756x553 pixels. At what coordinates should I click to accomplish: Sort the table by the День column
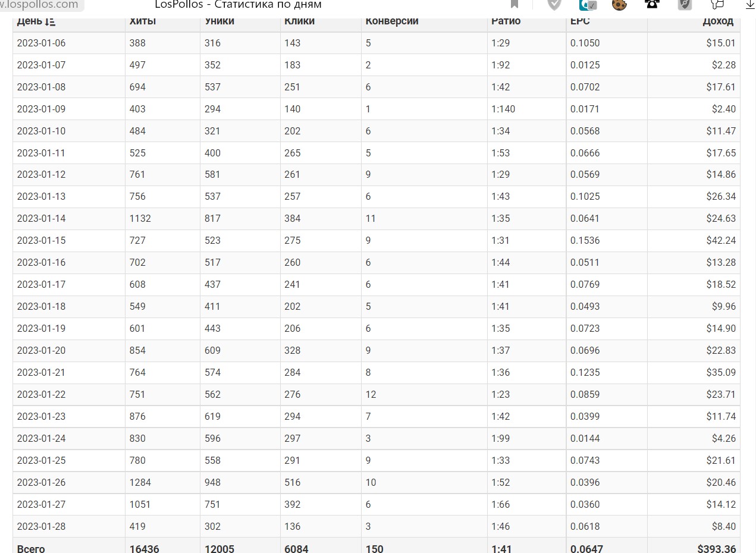[36, 21]
